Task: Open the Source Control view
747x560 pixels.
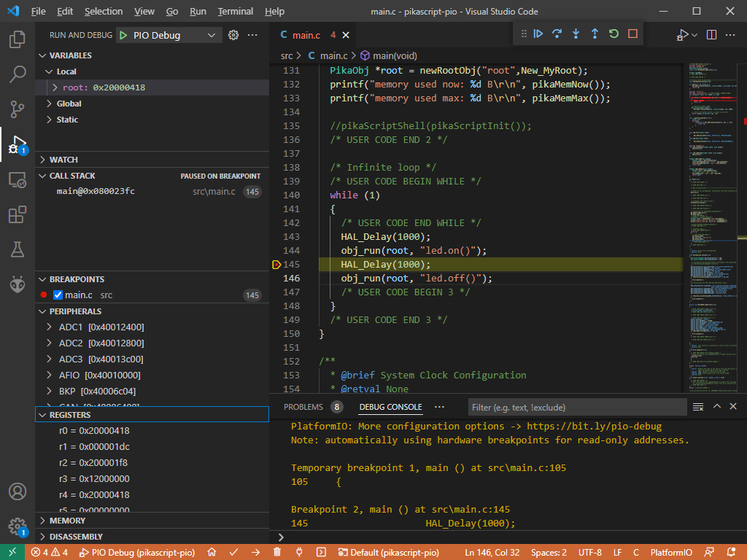Action: tap(18, 109)
